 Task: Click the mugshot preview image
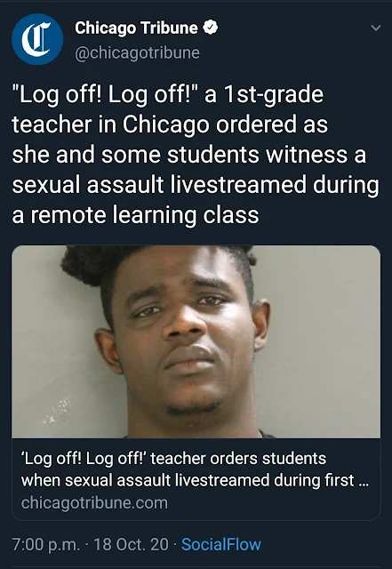click(x=196, y=341)
